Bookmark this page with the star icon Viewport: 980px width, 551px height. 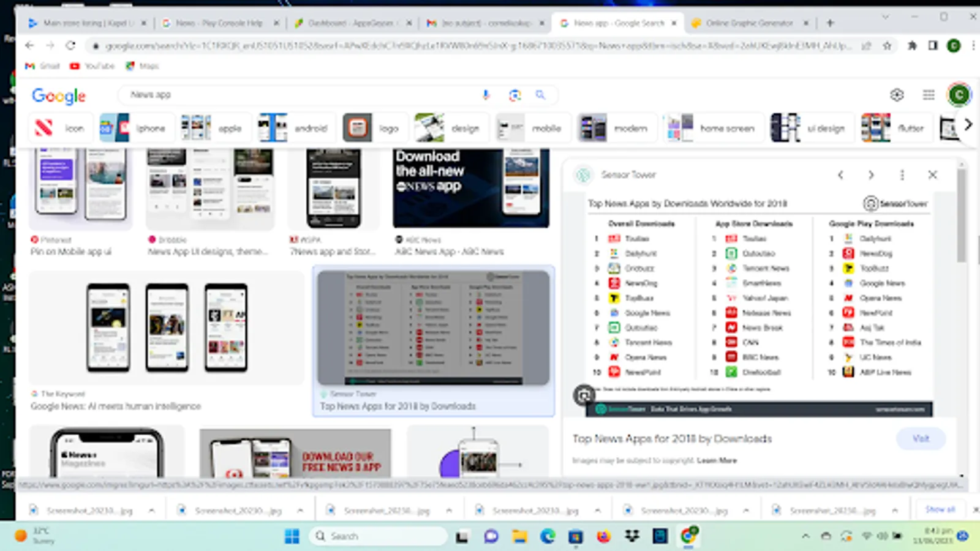pyautogui.click(x=887, y=45)
